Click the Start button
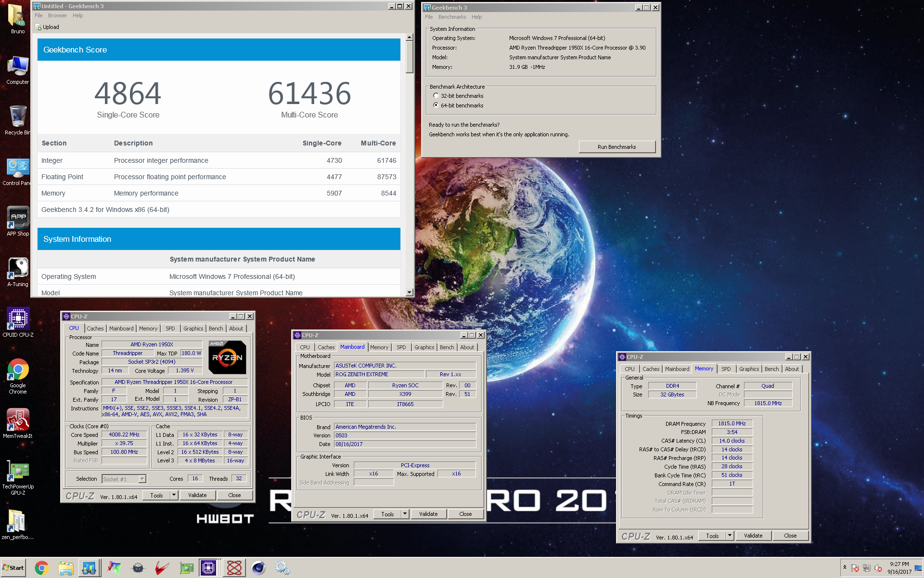Viewport: 924px width, 578px height. [x=13, y=568]
